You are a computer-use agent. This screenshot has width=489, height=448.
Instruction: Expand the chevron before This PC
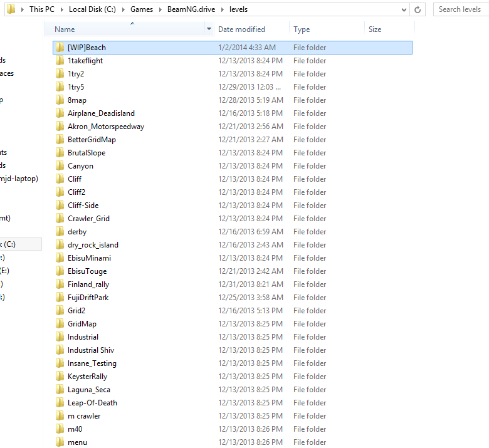tap(23, 9)
